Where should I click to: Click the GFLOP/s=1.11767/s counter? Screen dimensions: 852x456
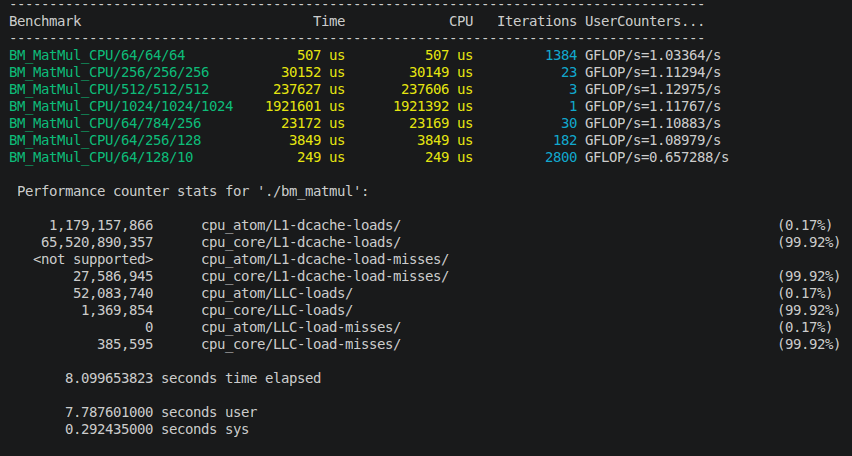(x=653, y=106)
